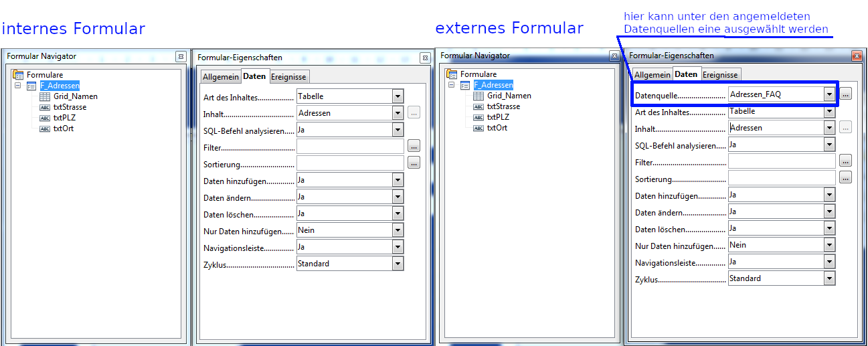Select Daten tab in internal properties
The width and height of the screenshot is (868, 346).
click(254, 76)
